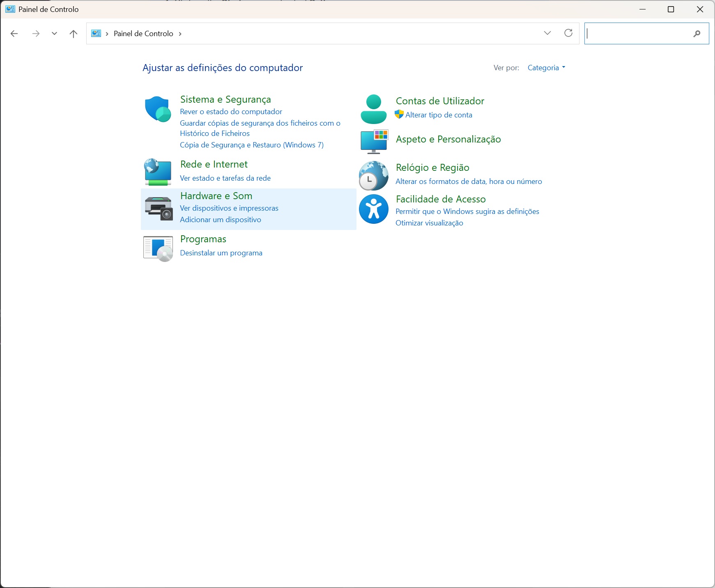Open Desinstalar um programa link
The image size is (715, 588).
[x=221, y=253]
